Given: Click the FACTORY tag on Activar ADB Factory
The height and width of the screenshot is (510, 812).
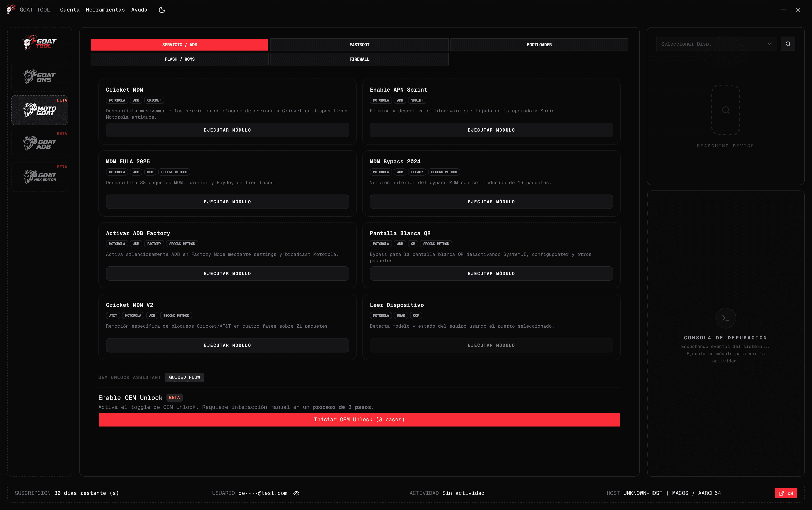Looking at the screenshot, I should 154,244.
